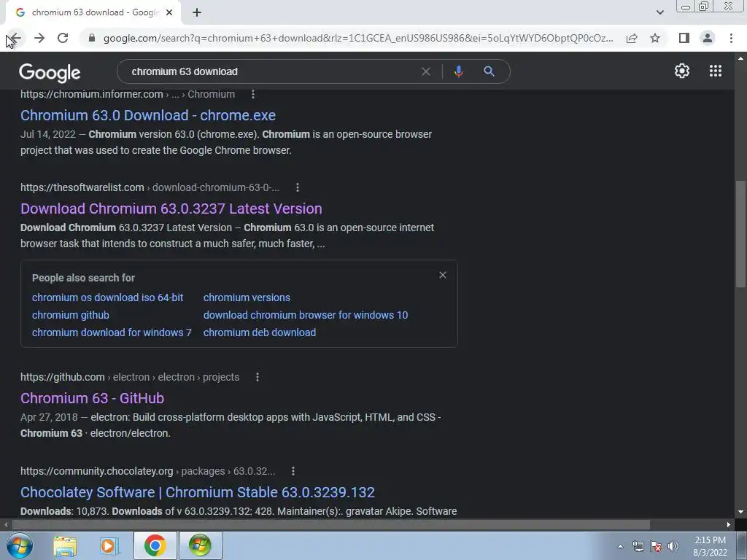Viewport: 747px width, 560px height.
Task: Click the browser address bar URL
Action: [x=357, y=38]
